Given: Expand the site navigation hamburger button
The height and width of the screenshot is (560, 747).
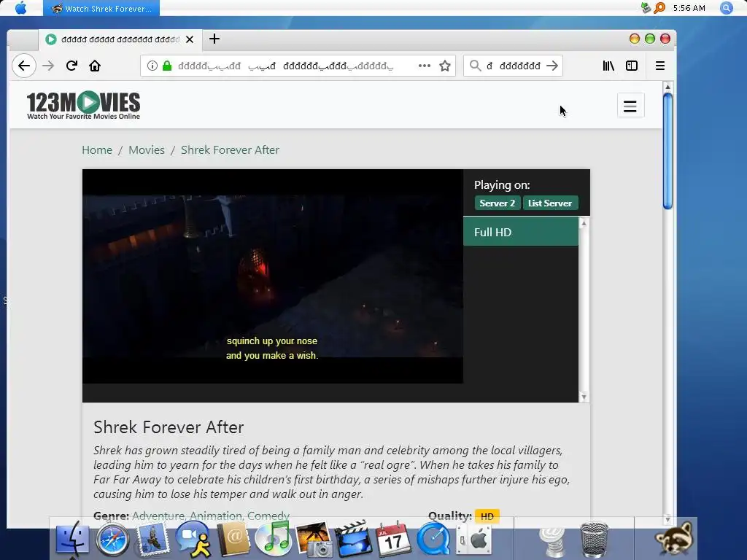Looking at the screenshot, I should (x=631, y=106).
